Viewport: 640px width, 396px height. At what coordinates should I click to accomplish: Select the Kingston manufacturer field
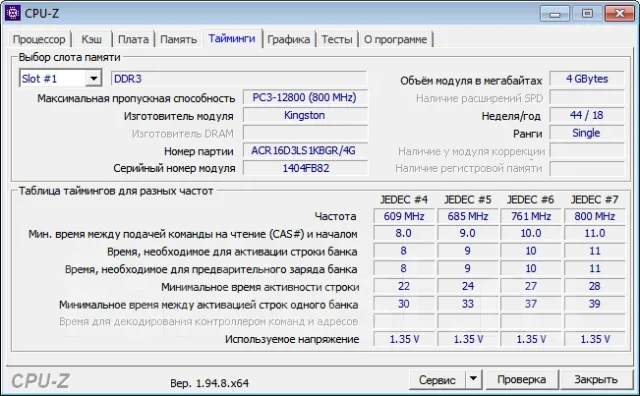coord(304,116)
